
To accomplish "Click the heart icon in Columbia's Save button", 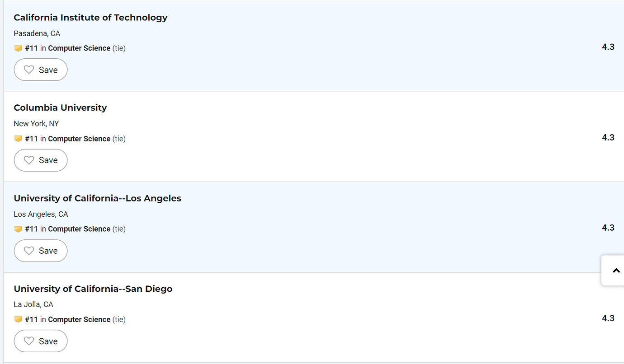I will click(28, 160).
